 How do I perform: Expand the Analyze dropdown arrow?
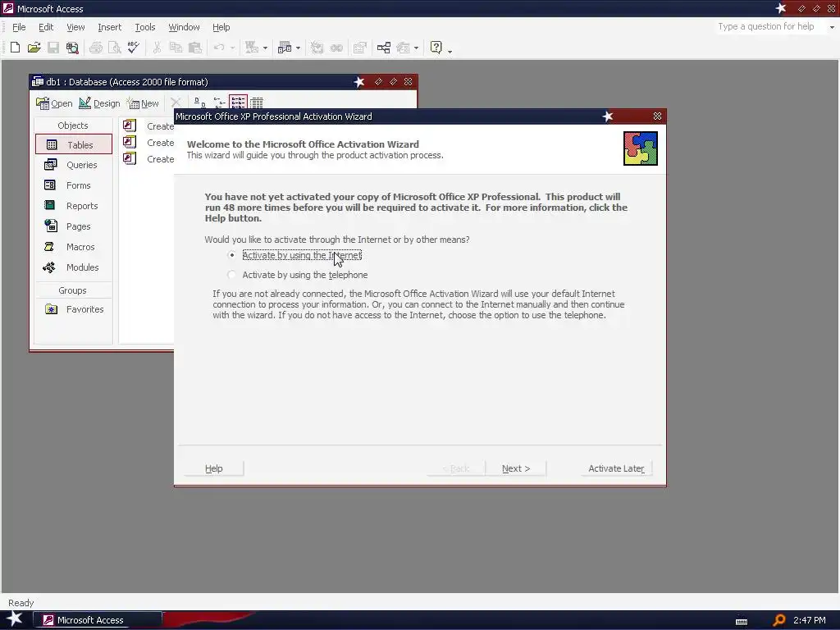click(x=298, y=48)
